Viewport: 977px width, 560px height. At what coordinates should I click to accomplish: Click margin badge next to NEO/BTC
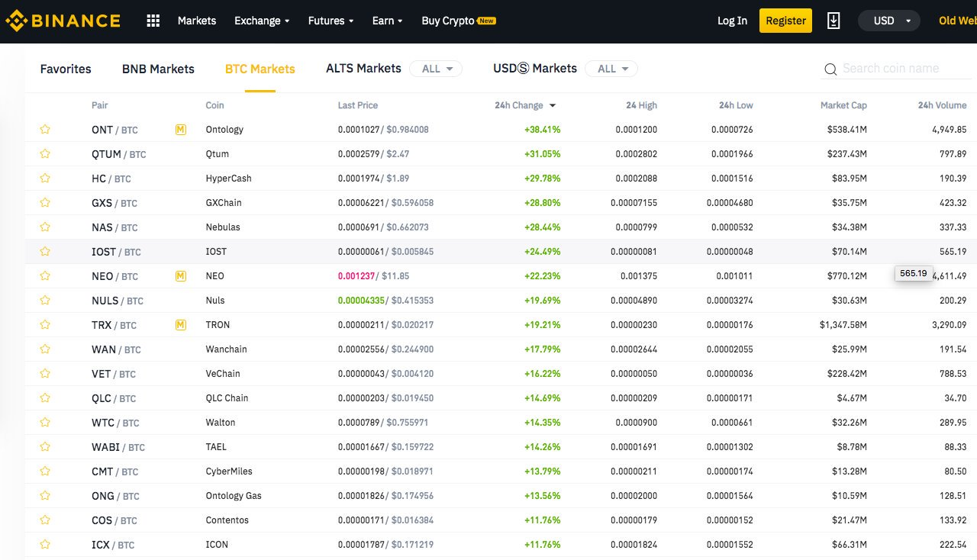point(181,276)
